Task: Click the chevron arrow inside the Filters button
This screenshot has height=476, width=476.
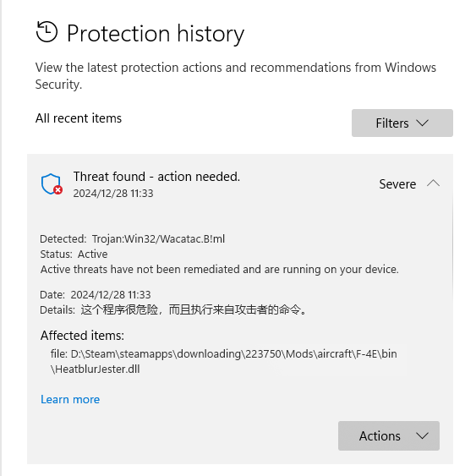Action: (422, 123)
